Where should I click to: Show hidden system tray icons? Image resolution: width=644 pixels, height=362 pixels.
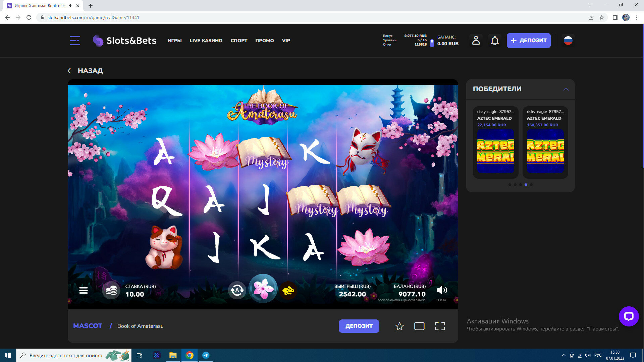[563, 355]
